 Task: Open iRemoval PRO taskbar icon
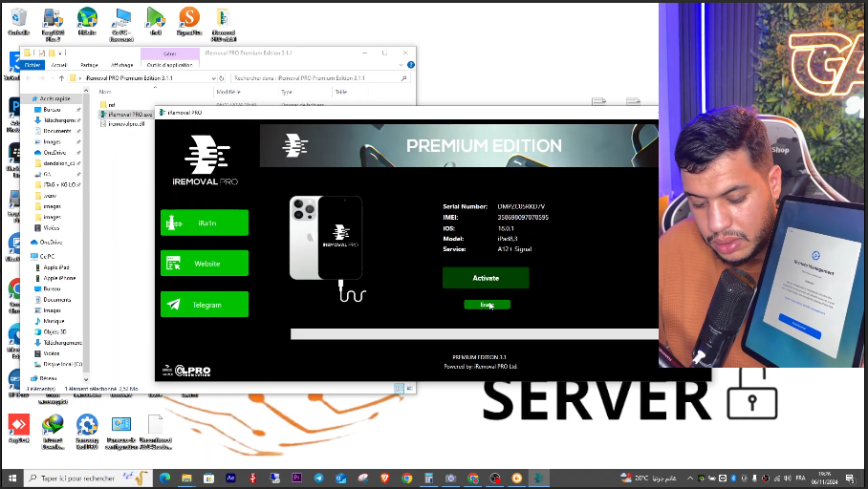point(538,478)
